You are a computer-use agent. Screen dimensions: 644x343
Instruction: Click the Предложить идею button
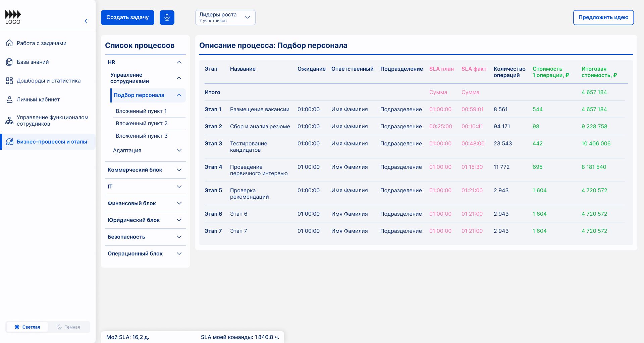(603, 17)
